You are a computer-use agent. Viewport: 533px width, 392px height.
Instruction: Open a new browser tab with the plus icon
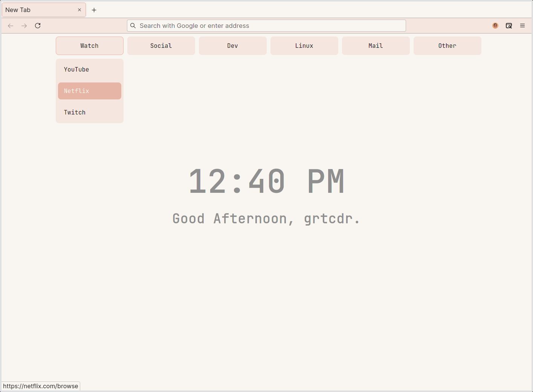tap(94, 10)
